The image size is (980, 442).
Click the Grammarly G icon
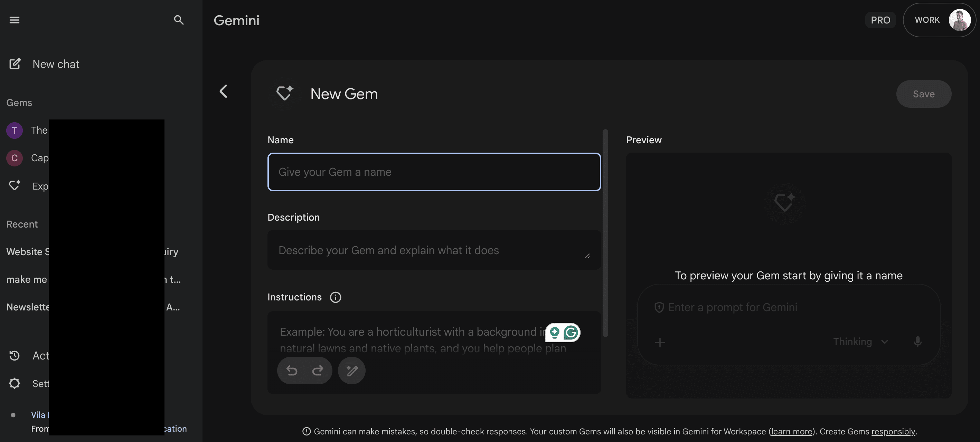[571, 333]
